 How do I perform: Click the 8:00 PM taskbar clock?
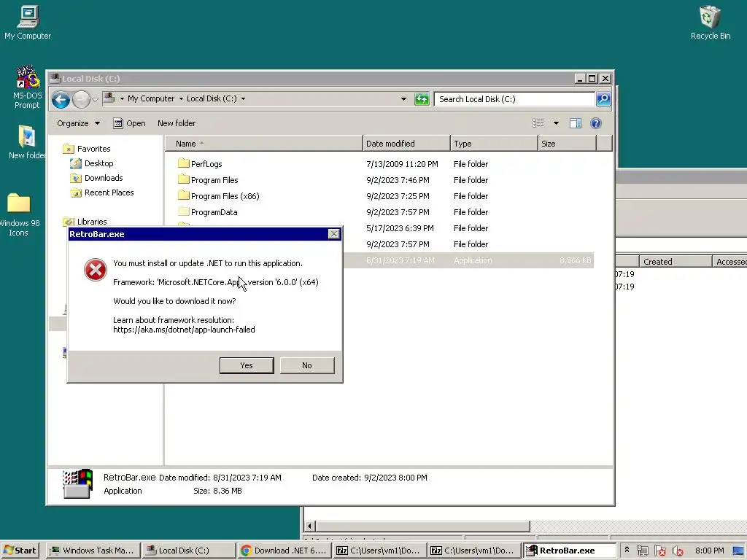pyautogui.click(x=709, y=551)
